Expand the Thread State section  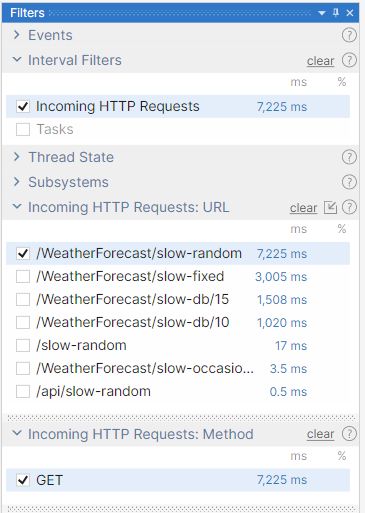(x=17, y=157)
